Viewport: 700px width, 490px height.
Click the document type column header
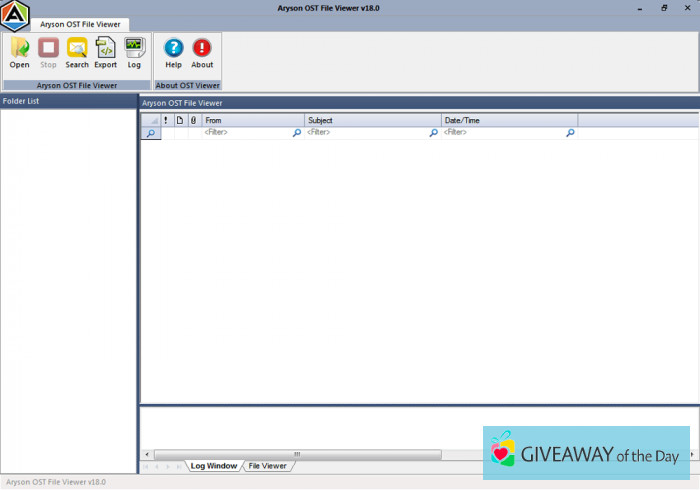tap(180, 120)
